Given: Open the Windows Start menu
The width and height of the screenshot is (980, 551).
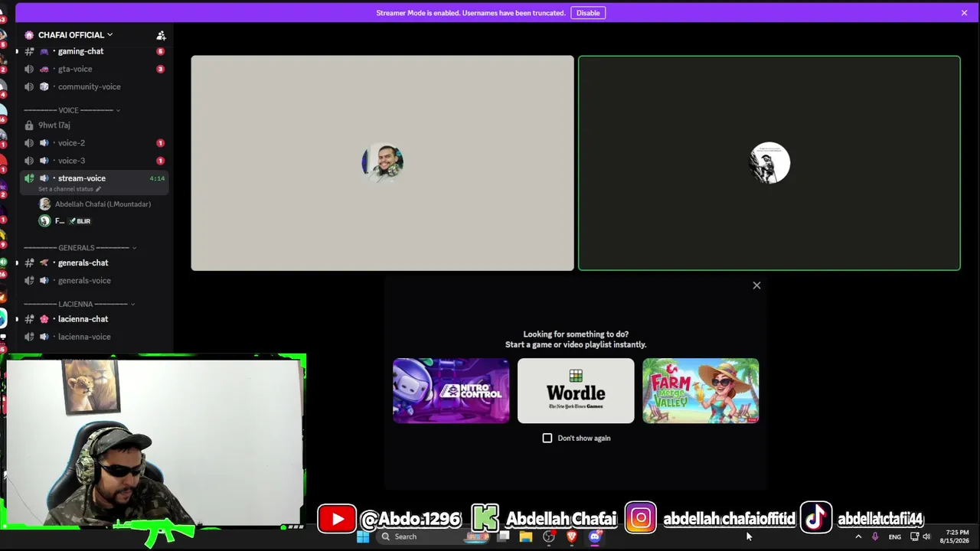Looking at the screenshot, I should coord(363,536).
